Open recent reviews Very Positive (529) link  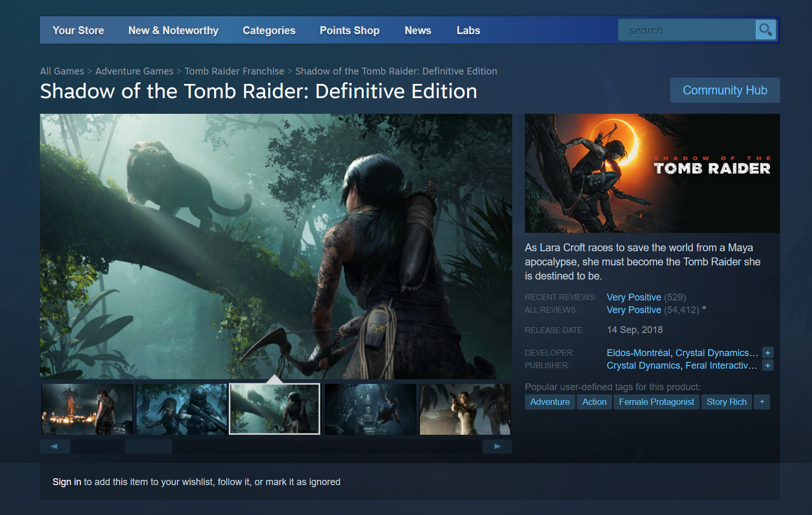[646, 297]
